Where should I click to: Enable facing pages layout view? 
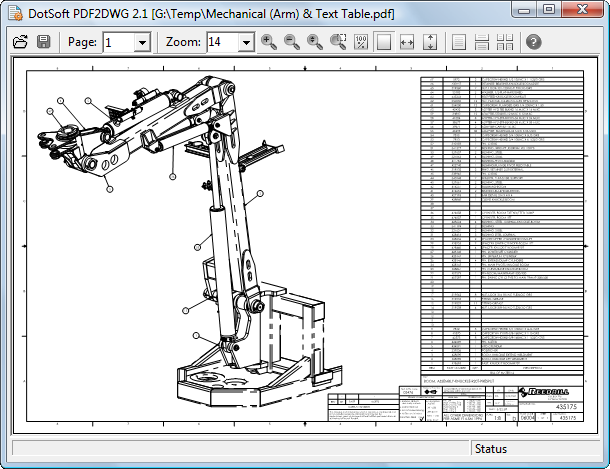pos(504,42)
